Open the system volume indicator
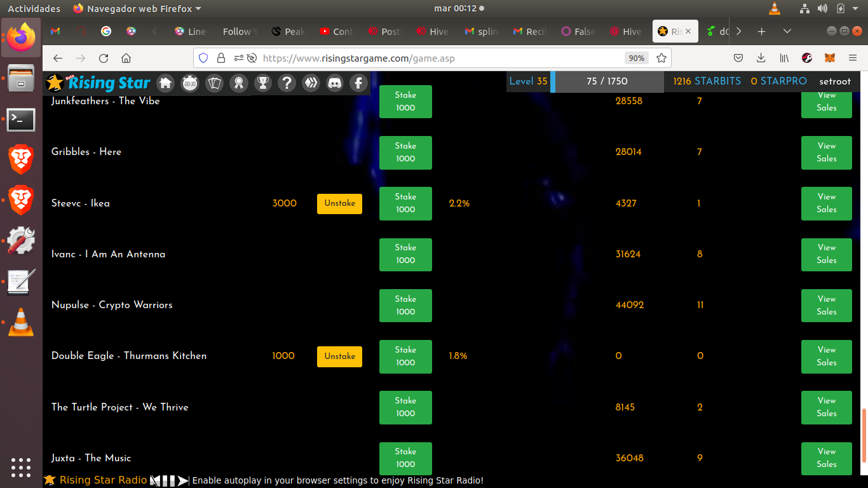 (x=823, y=8)
